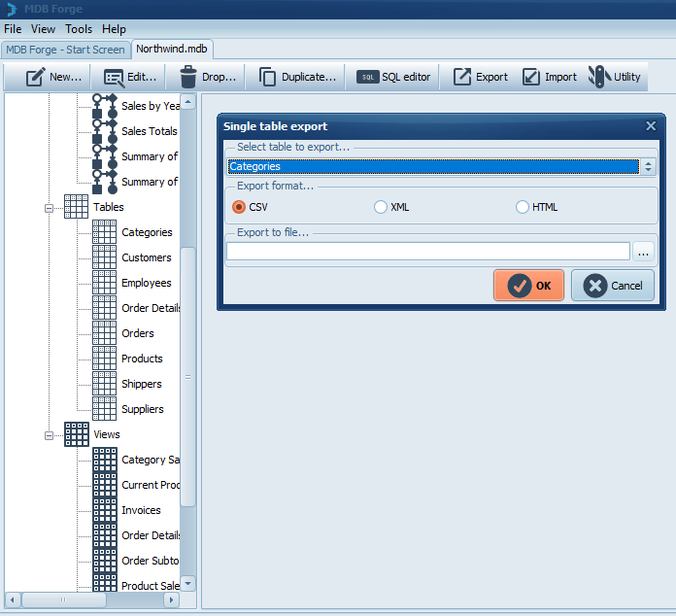Viewport: 676px width, 616px height.
Task: Click the Edit toolbar icon
Action: tap(114, 77)
